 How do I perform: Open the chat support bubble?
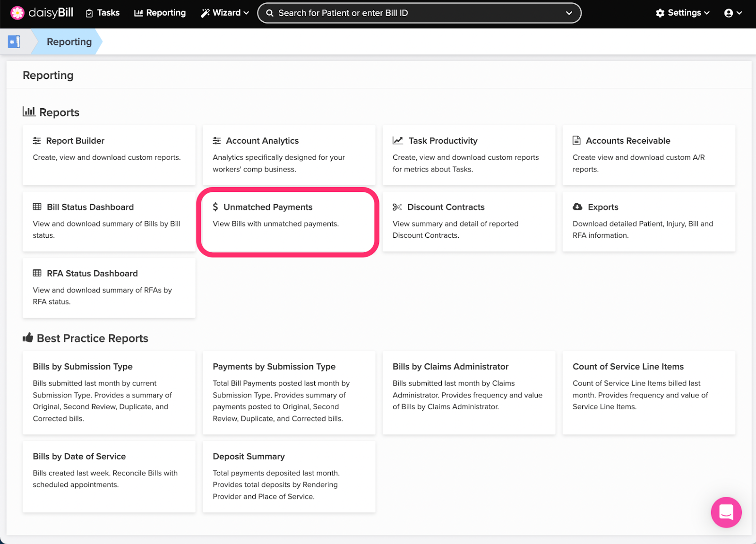[726, 512]
